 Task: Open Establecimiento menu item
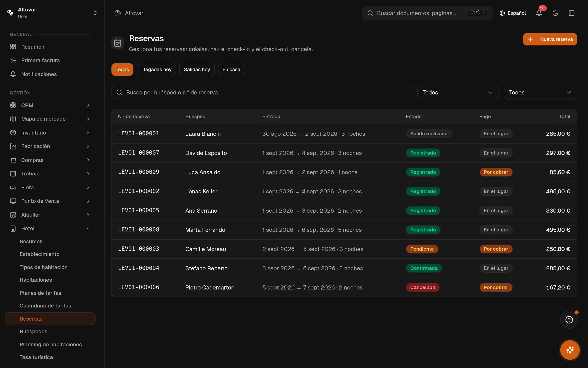(40, 254)
